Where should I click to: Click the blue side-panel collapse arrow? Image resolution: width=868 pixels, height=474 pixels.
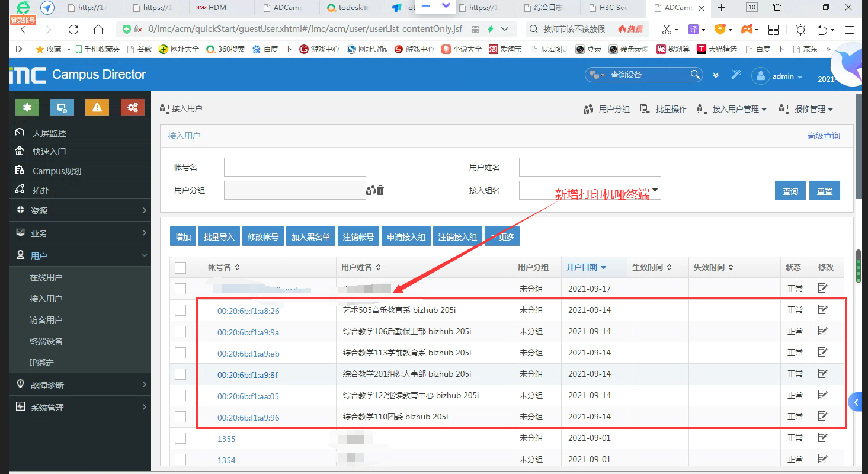856,403
